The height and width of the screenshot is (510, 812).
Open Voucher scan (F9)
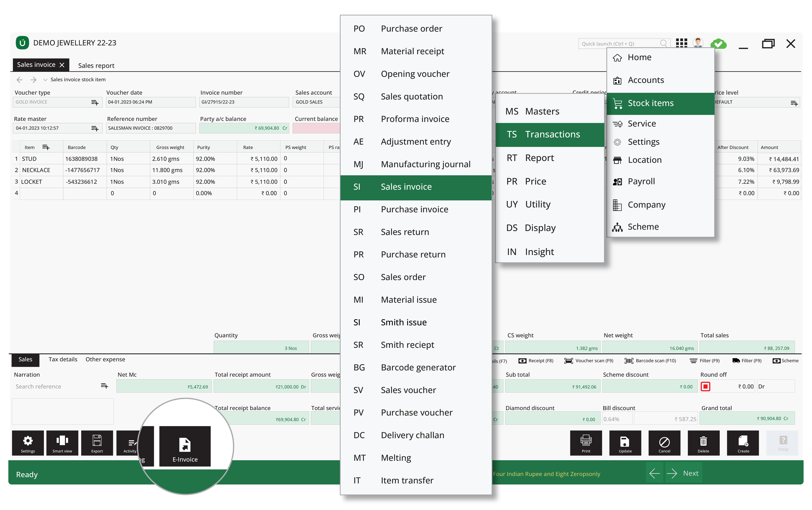coord(589,361)
